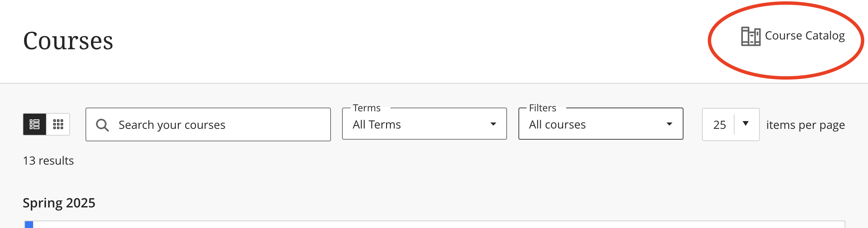Screen dimensions: 868x228
Task: Click the Terms dropdown arrow
Action: pyautogui.click(x=493, y=124)
